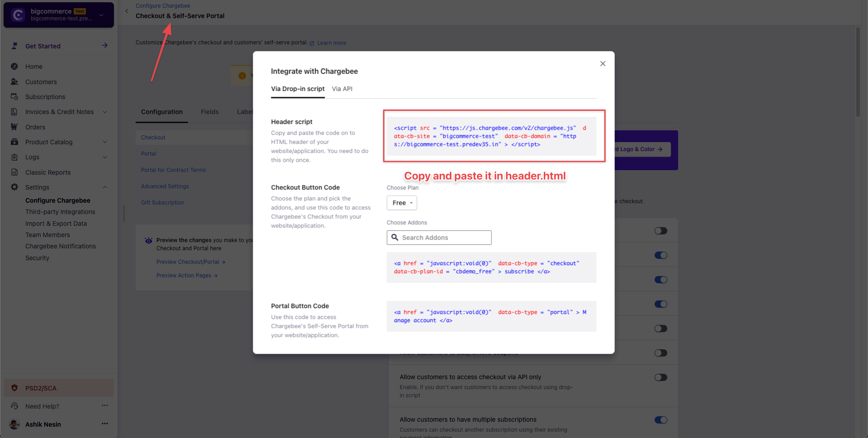Click the Need Help headset icon

[14, 406]
